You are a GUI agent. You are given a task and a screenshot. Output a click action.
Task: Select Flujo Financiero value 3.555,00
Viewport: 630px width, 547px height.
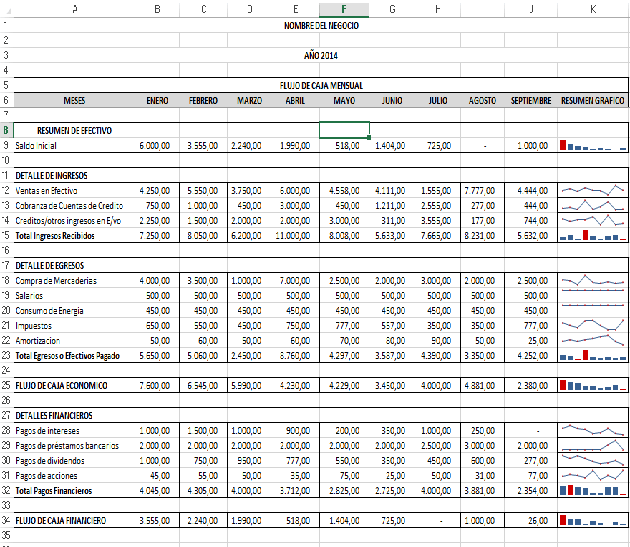155,520
